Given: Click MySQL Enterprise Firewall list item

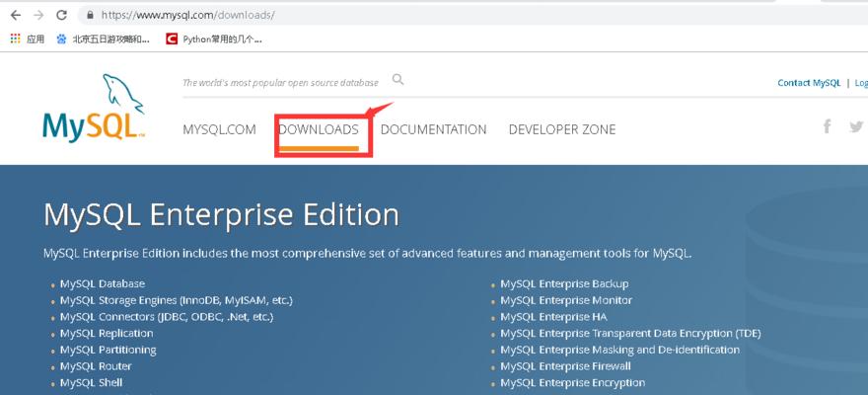Looking at the screenshot, I should [566, 366].
